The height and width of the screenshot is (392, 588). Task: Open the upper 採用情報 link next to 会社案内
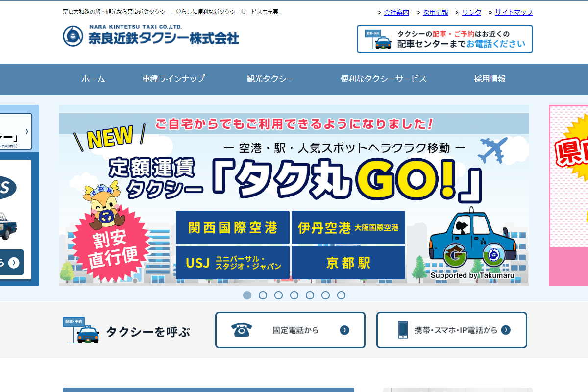click(436, 12)
